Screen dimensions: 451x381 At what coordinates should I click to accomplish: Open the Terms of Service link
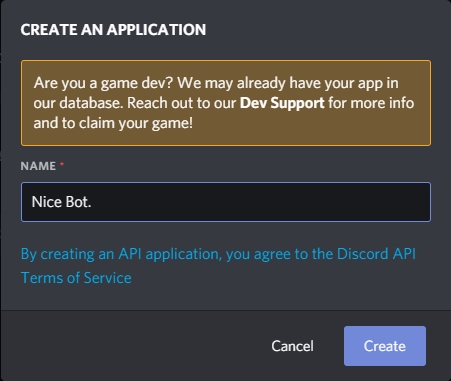click(x=76, y=278)
